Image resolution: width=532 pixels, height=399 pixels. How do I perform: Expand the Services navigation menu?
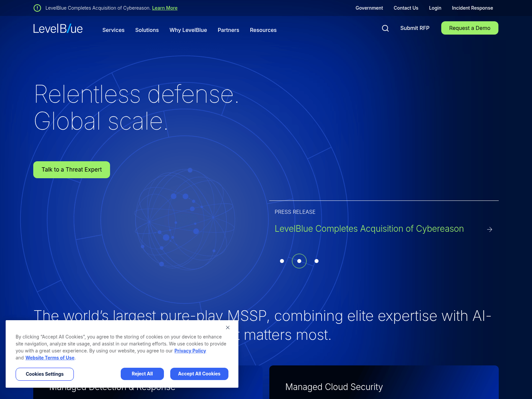113,30
